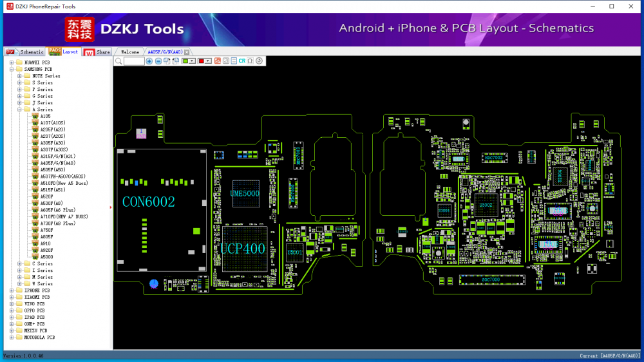Image resolution: width=644 pixels, height=362 pixels.
Task: Close the A405F/G/N(A40) document tab
Action: (187, 52)
